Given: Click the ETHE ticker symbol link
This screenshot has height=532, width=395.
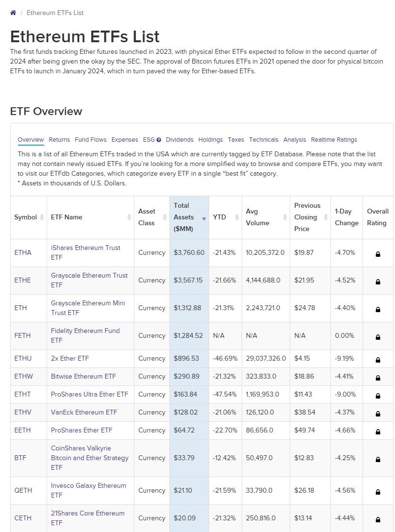Looking at the screenshot, I should tap(23, 281).
